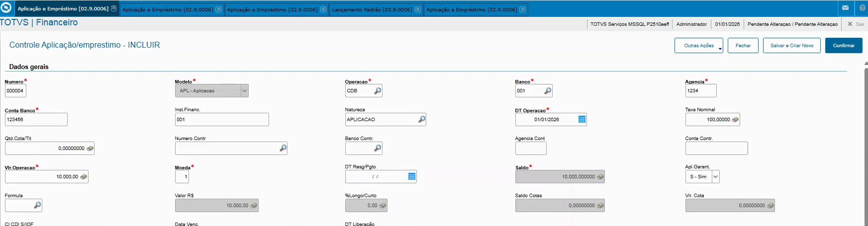The image size is (868, 226).
Task: Click the 01/01/2026 date in header
Action: pos(727,24)
